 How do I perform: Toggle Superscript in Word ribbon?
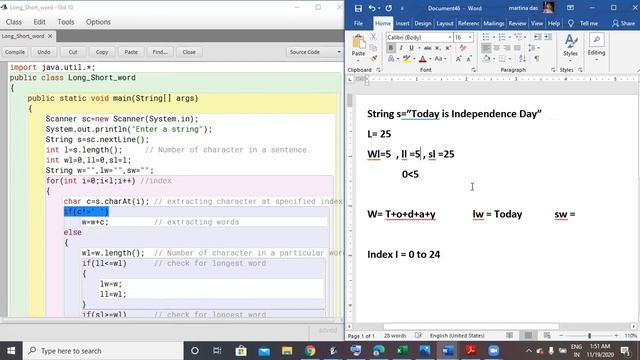point(448,48)
